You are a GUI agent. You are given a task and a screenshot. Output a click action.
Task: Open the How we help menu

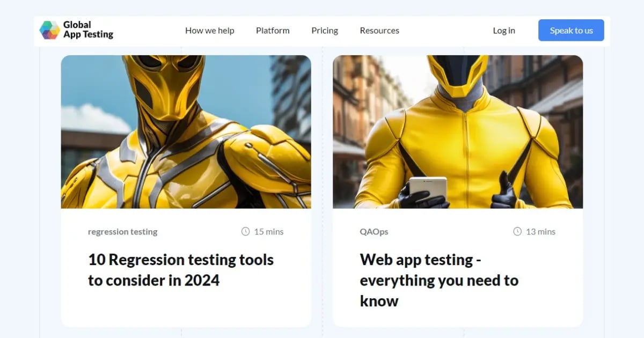tap(209, 31)
